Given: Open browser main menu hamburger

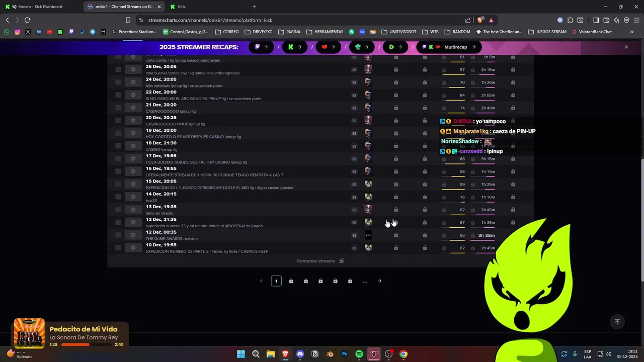Looking at the screenshot, I should point(636,20).
